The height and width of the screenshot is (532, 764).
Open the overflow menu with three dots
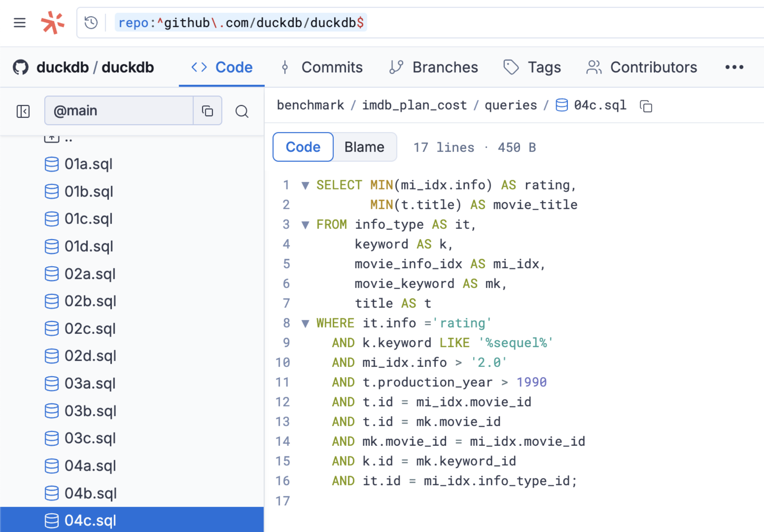(734, 67)
